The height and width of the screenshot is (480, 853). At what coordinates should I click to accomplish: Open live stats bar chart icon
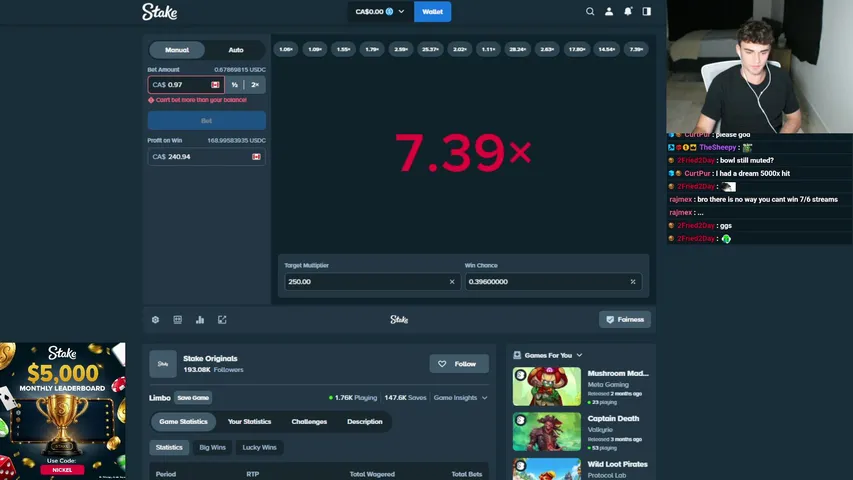click(x=200, y=319)
